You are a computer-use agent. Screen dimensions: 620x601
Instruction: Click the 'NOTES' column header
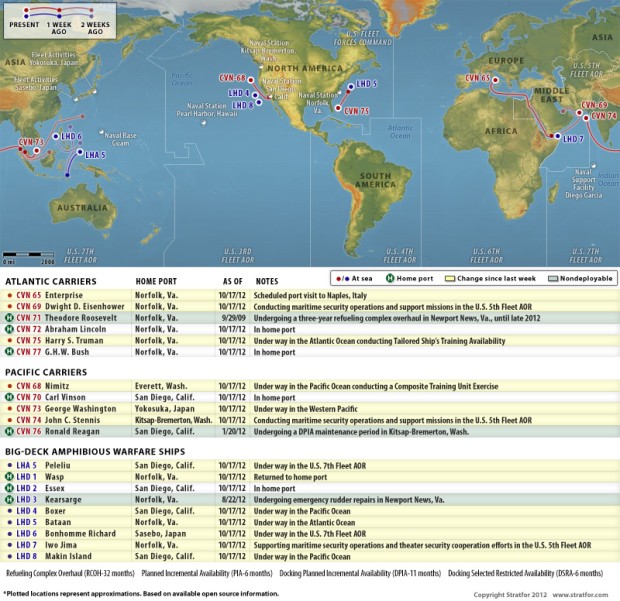tap(267, 282)
